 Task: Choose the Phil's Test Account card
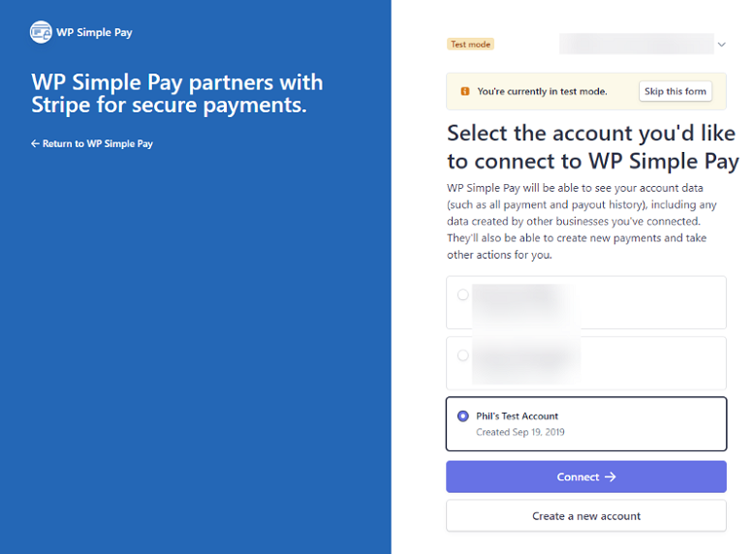585,424
